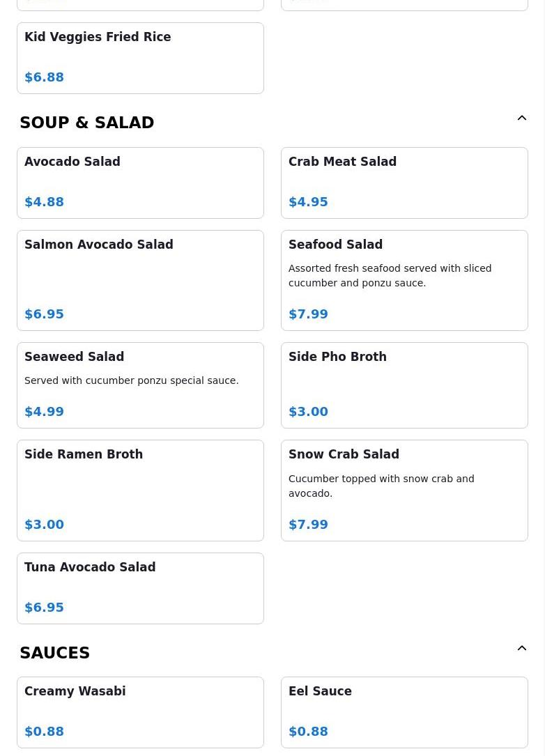Choose the Seafood Salad item
Viewport: 545px width, 756px height.
pos(404,280)
